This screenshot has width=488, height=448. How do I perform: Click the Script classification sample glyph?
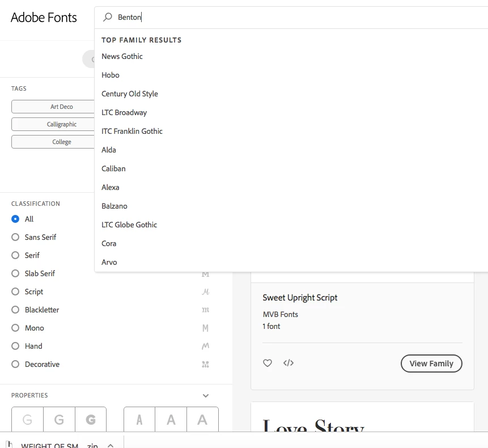click(205, 291)
